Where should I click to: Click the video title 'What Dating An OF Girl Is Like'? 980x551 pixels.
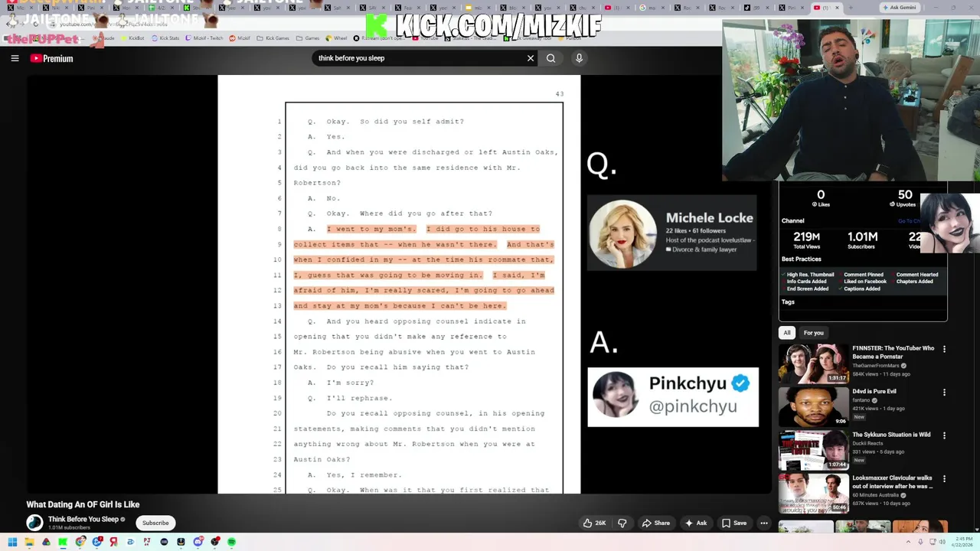(x=83, y=504)
